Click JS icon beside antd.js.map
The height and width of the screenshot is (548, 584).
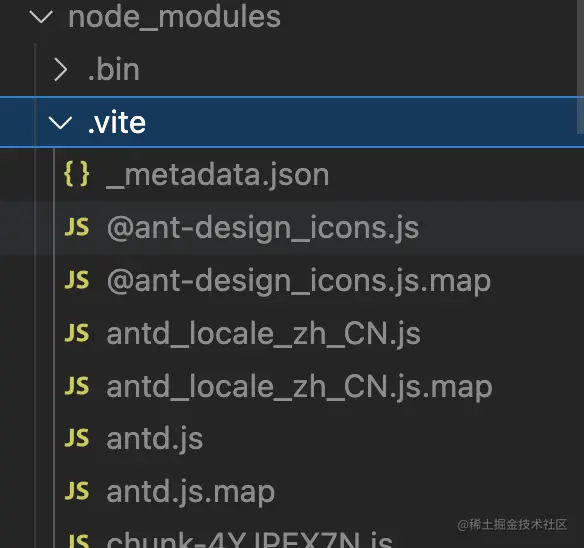pyautogui.click(x=77, y=491)
